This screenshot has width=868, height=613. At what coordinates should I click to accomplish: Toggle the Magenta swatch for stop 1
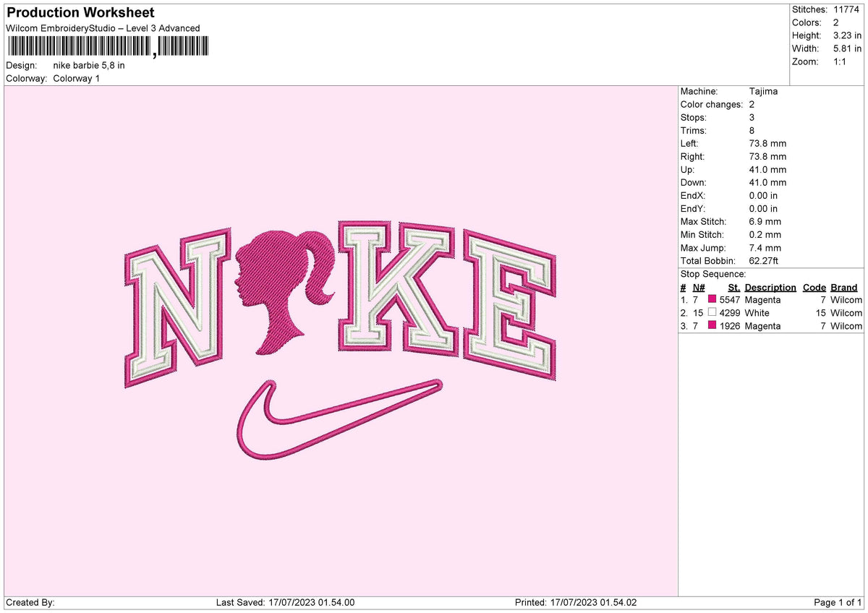(x=711, y=299)
